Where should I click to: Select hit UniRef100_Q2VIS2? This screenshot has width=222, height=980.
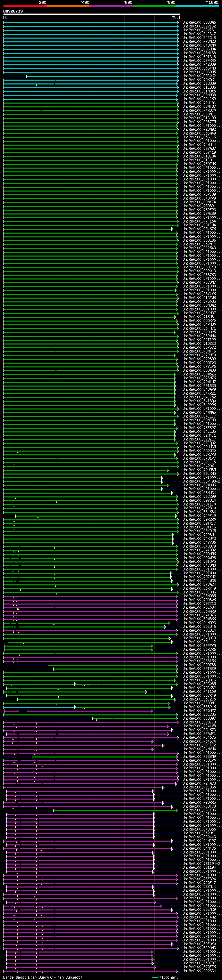click(199, 26)
